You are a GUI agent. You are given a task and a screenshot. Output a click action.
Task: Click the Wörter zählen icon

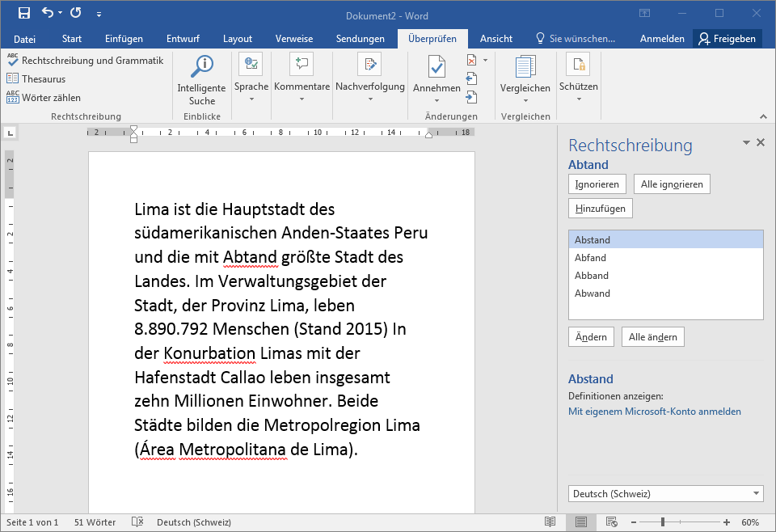[x=13, y=97]
